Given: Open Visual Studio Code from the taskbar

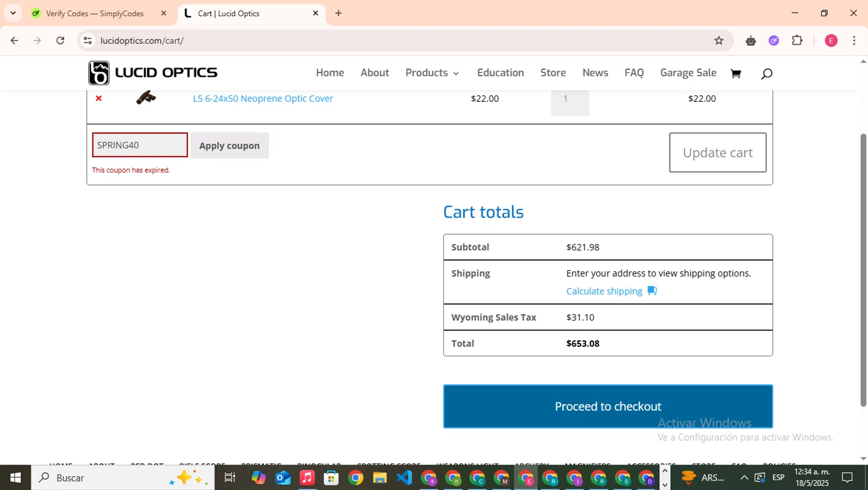Looking at the screenshot, I should (x=404, y=478).
